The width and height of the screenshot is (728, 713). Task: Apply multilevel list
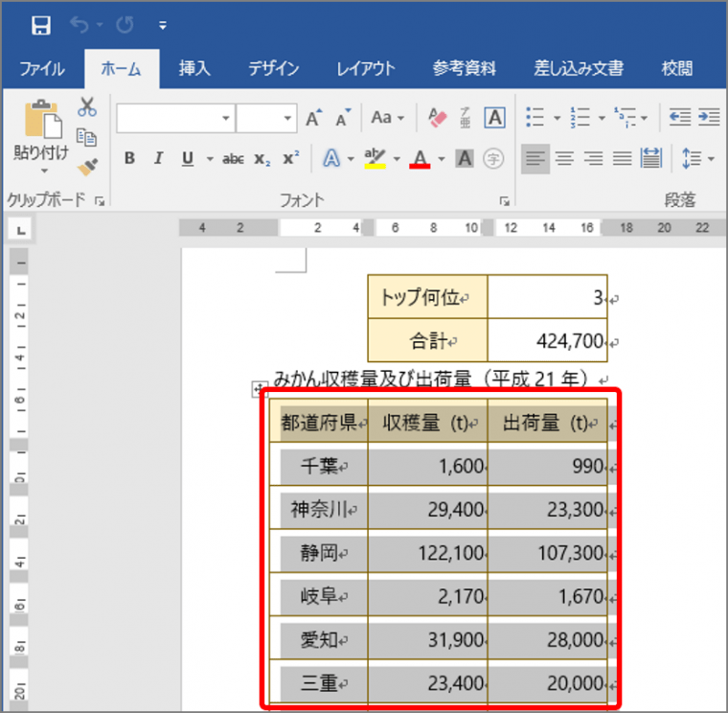tap(625, 118)
